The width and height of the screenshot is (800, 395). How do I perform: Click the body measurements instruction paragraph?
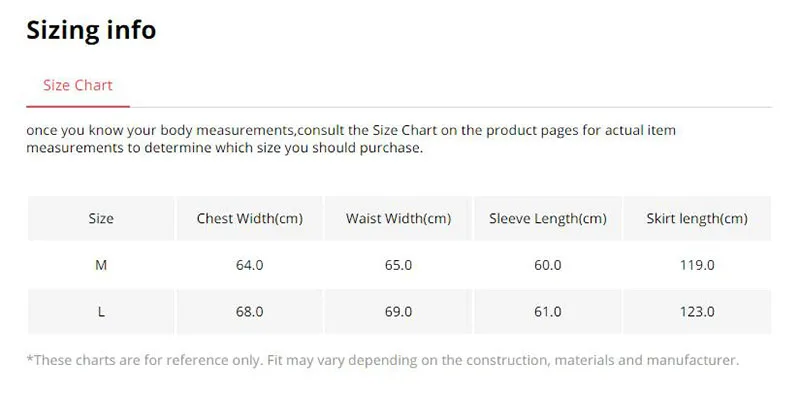[x=351, y=139]
